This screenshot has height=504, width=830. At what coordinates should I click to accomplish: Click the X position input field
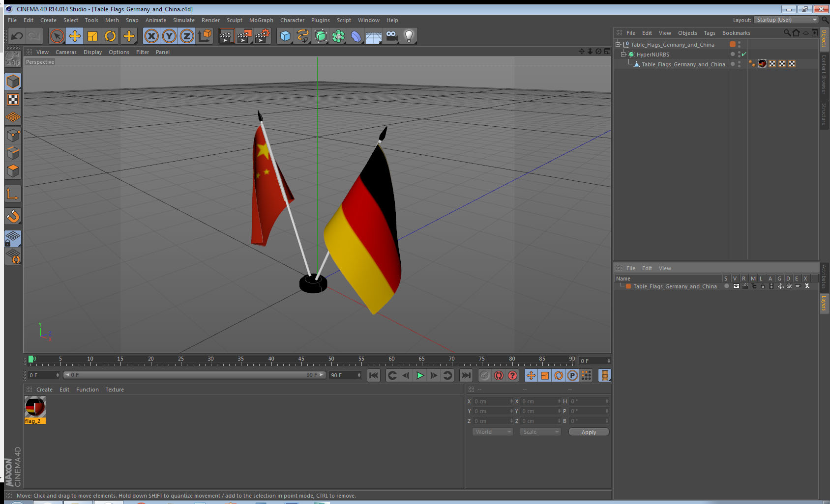tap(493, 401)
